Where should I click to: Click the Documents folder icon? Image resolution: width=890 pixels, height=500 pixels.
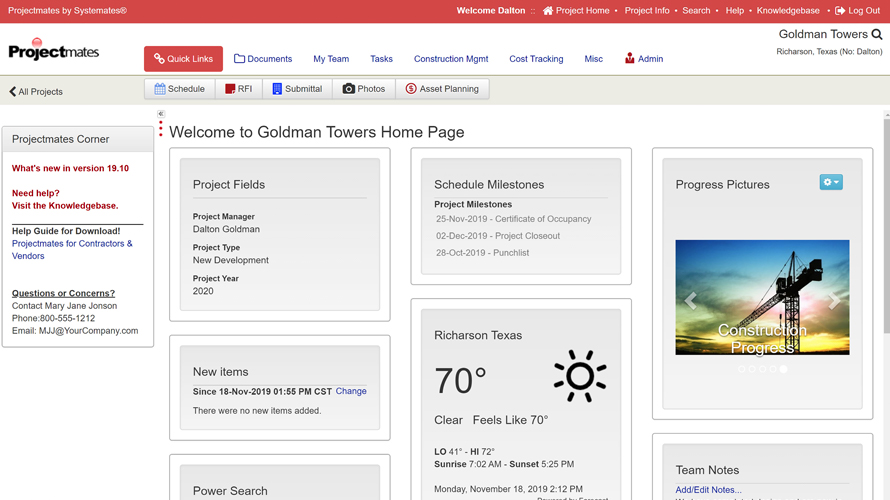pos(240,58)
